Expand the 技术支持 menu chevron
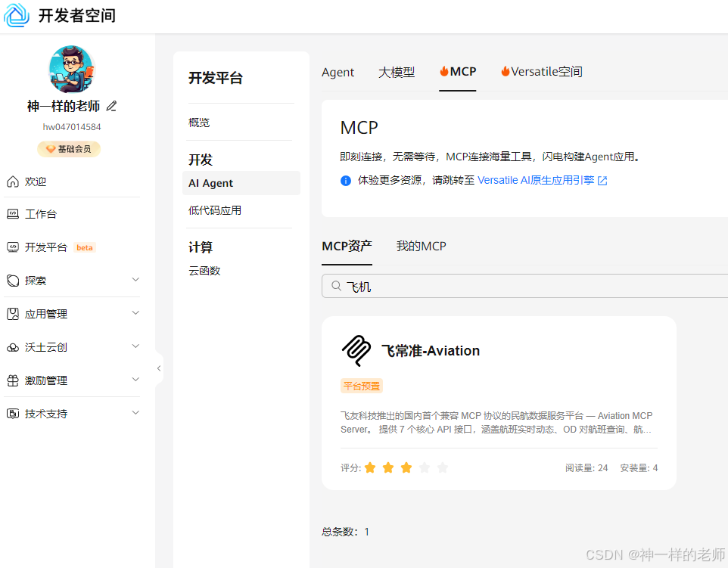 (x=135, y=412)
